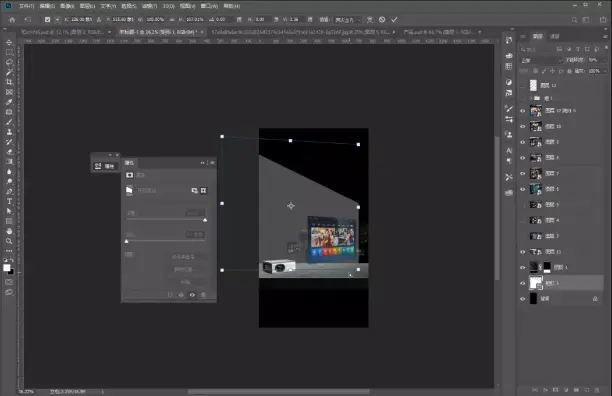This screenshot has height=396, width=612.
Task: Click the X position field in options bar
Action: (x=81, y=20)
